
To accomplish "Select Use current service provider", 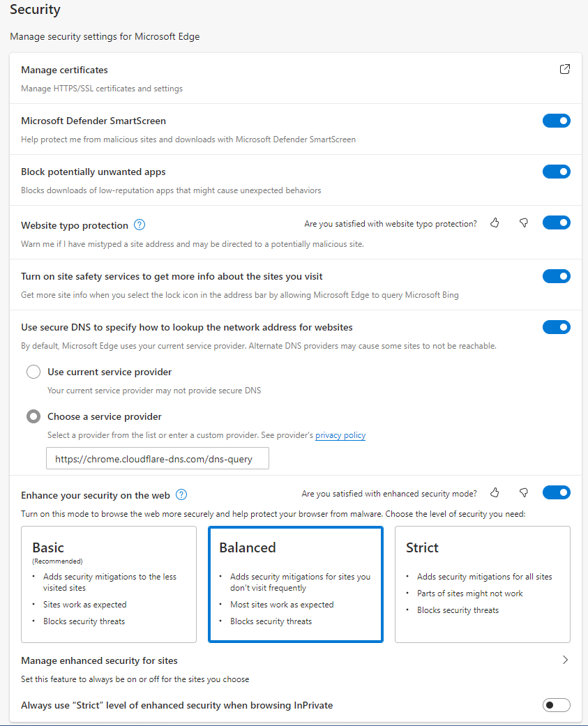I will pyautogui.click(x=33, y=371).
